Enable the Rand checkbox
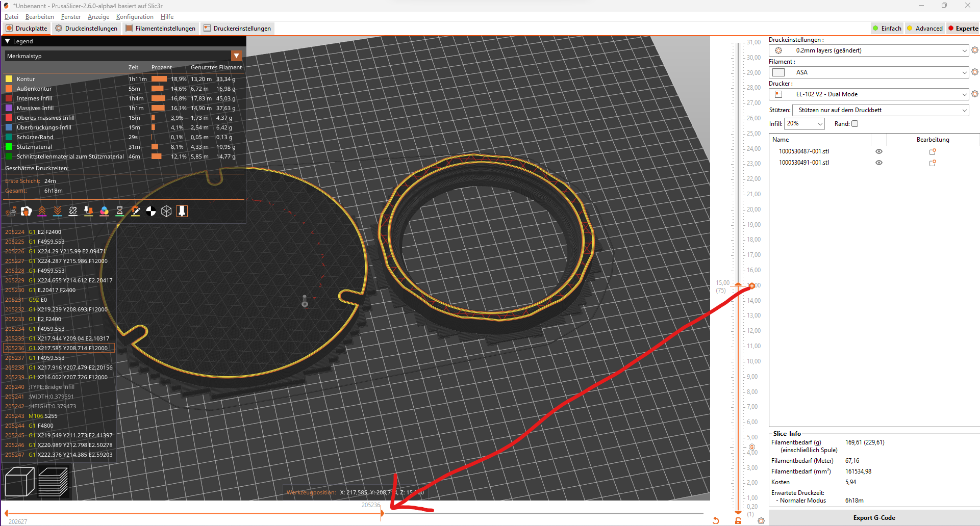The image size is (980, 526). click(855, 124)
